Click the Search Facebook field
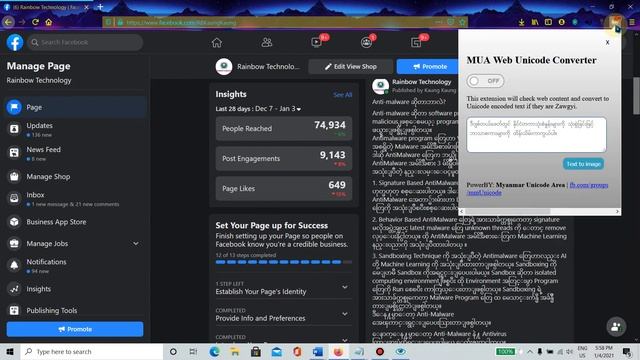Screen dimensions: 640x360 click(85, 42)
